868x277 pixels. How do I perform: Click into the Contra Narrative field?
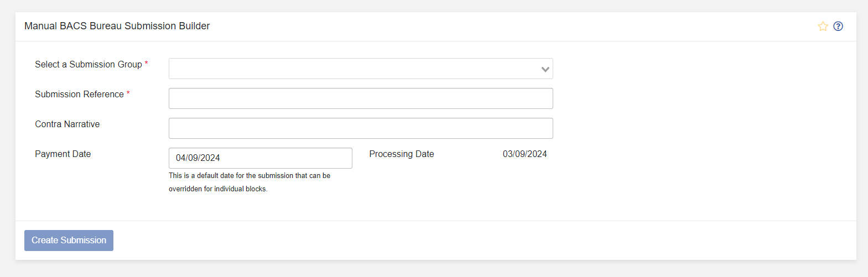(361, 128)
